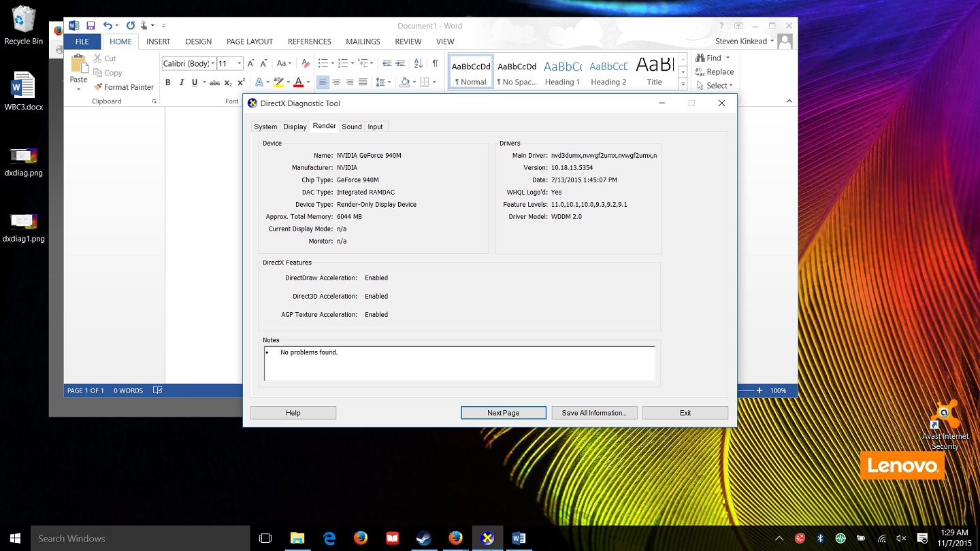
Task: Switch to the Display tab in DirectX
Action: pyautogui.click(x=295, y=127)
